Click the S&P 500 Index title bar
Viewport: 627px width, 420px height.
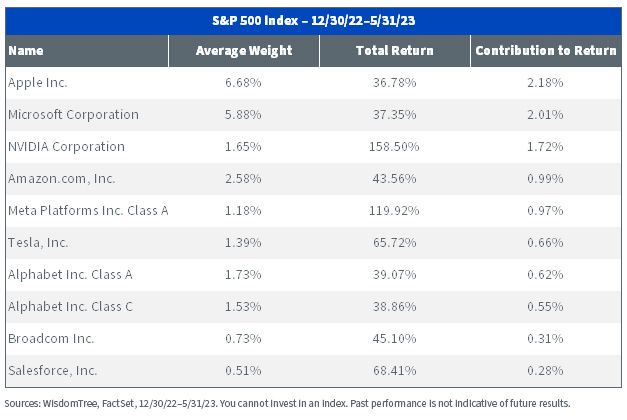pos(314,21)
